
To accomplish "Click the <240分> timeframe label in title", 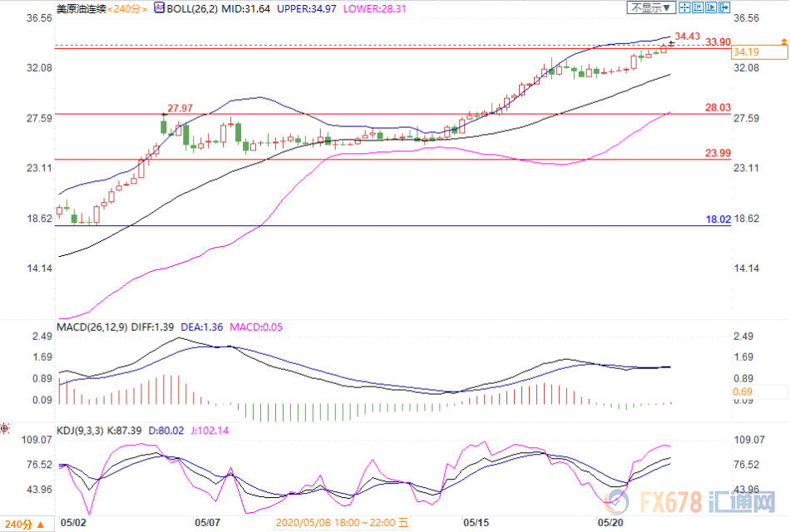I will coord(126,8).
